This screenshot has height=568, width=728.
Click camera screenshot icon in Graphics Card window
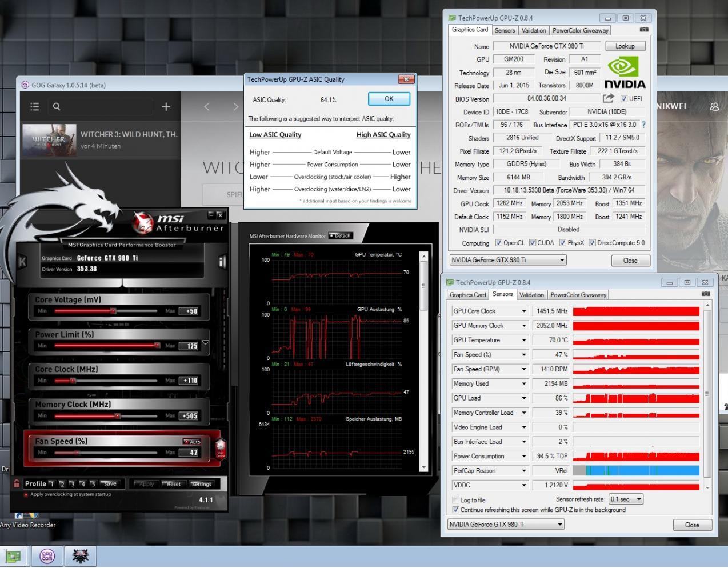pos(644,29)
